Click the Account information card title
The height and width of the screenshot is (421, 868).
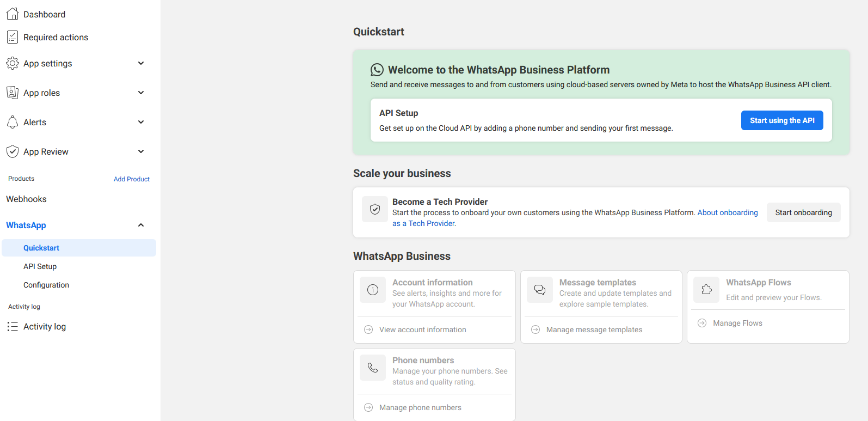[x=433, y=282]
